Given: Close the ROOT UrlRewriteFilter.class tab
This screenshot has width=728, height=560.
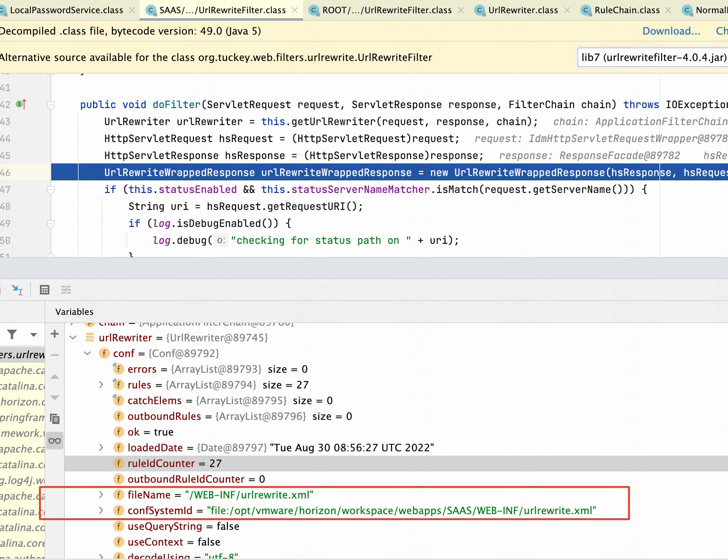Looking at the screenshot, I should (x=461, y=10).
